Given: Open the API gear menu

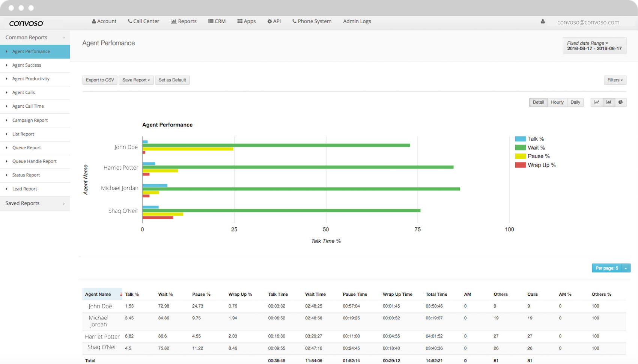Looking at the screenshot, I should 274,21.
